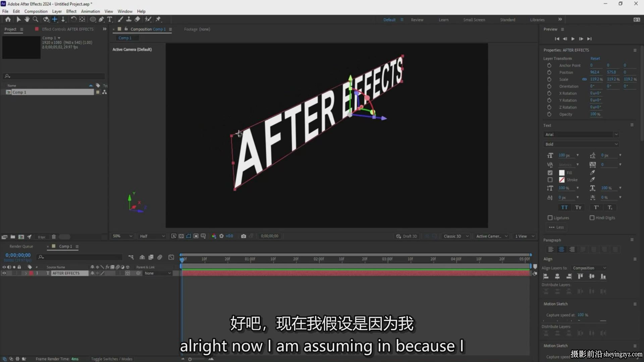
Task: Enable the Ligatures checkbox
Action: 550,218
